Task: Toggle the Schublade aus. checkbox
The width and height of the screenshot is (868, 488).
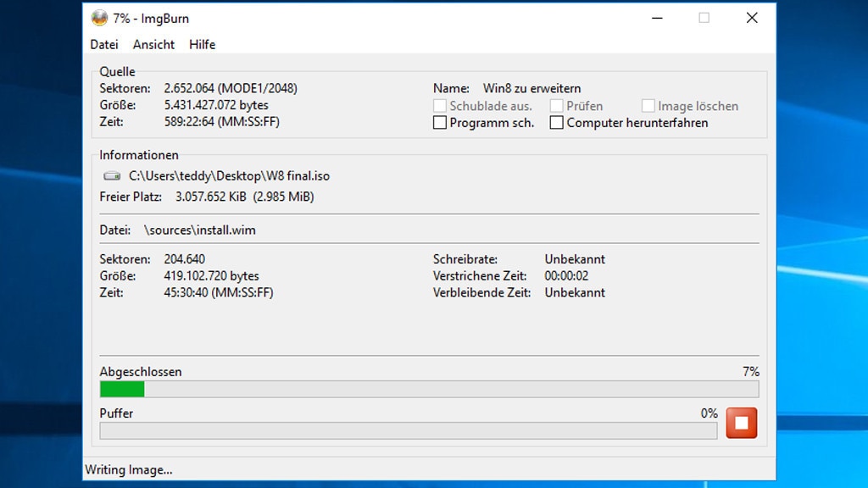Action: (440, 106)
